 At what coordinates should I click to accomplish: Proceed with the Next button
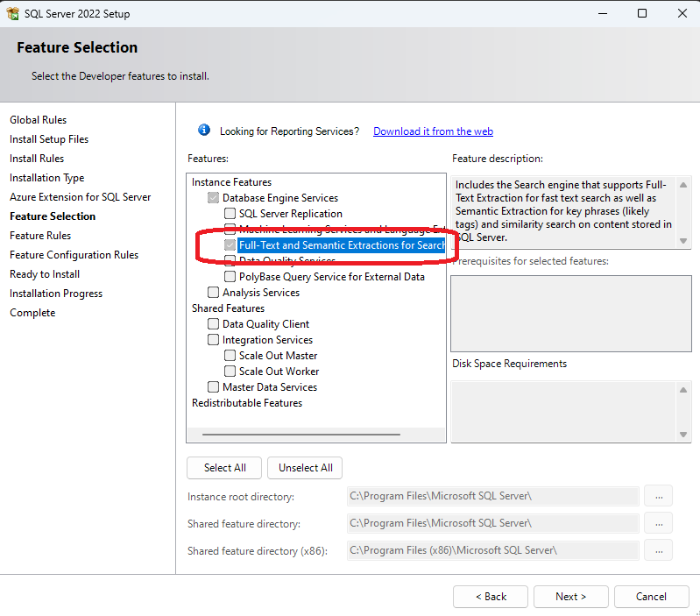(x=571, y=597)
